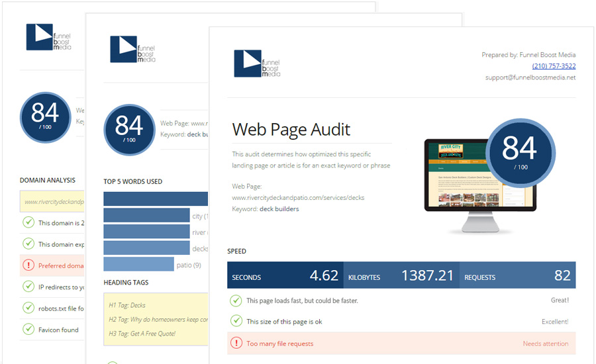Click the KILOBYTES 1387.21 speed tile
Image resolution: width=596 pixels, height=364 pixels.
coord(401,275)
